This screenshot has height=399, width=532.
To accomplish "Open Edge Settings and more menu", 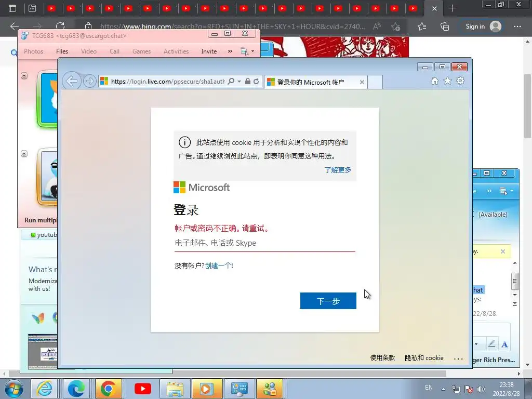I will 517,26.
